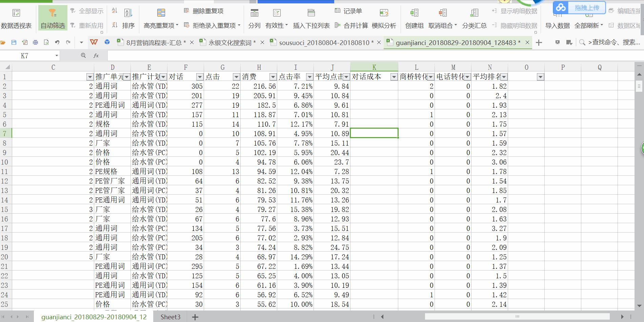This screenshot has width=644, height=322.
Task: Select the 分列 (Text to Columns) tool
Action: 254,18
